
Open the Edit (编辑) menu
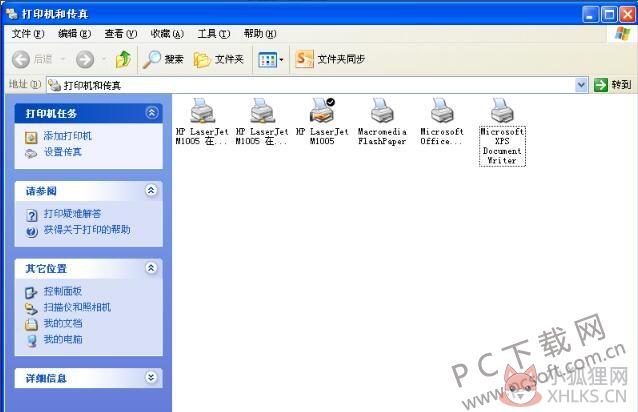(x=74, y=34)
